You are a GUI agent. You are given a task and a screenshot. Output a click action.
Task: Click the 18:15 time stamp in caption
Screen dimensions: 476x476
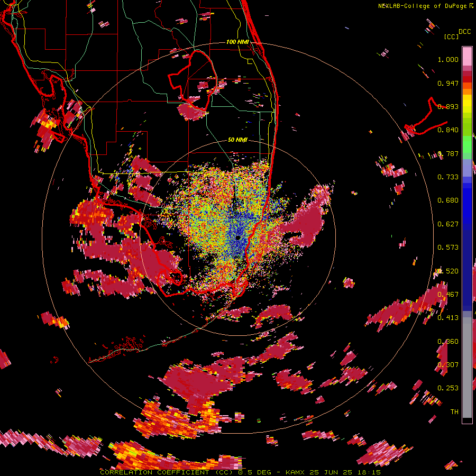click(369, 472)
